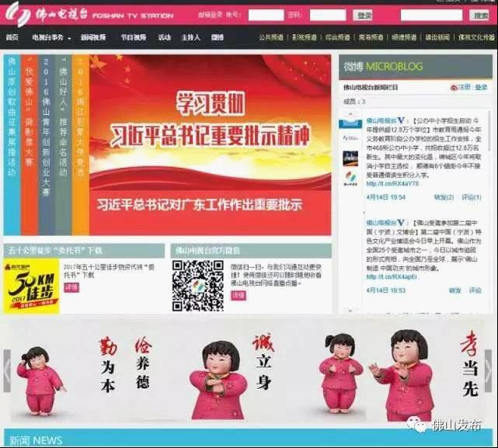Screen dimensions: 498x448
Task: Focus the 密码 password input field
Action: point(328,15)
